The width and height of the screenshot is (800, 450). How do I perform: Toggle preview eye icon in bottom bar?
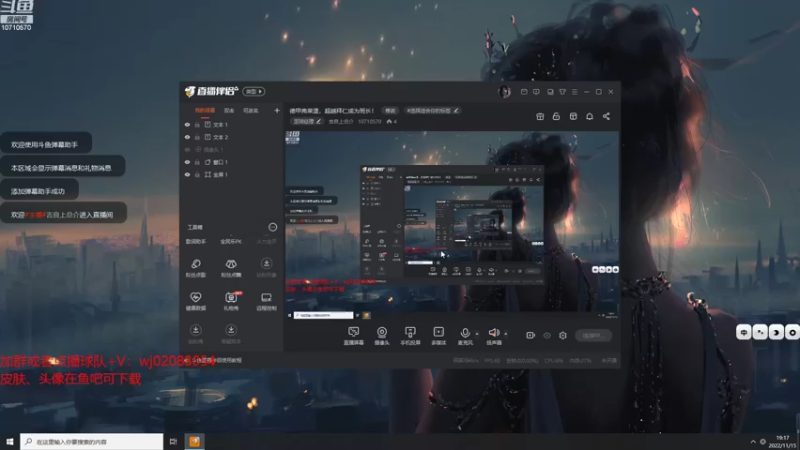point(547,335)
